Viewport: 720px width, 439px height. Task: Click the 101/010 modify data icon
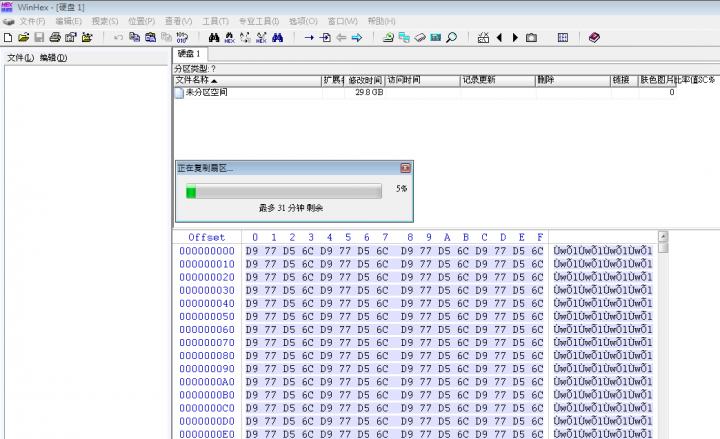[x=182, y=38]
